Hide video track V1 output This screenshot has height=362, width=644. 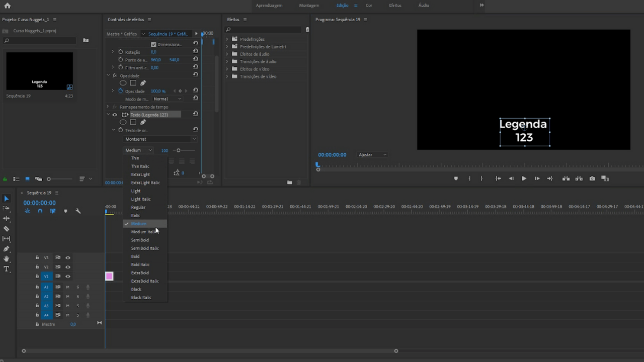point(68,276)
